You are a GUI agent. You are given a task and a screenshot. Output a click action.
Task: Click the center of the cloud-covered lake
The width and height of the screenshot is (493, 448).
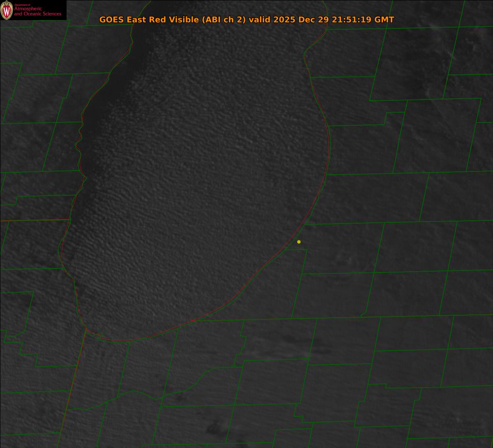(x=197, y=185)
